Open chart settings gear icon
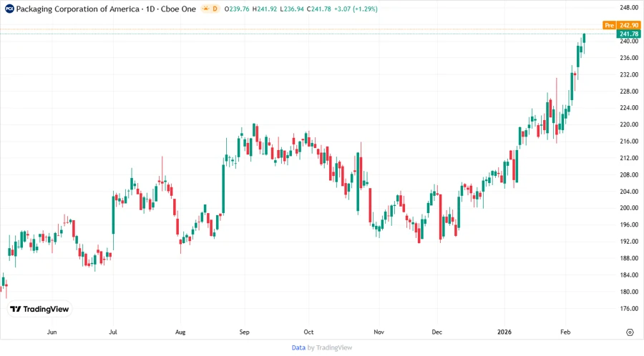644x356 pixels. (630, 332)
